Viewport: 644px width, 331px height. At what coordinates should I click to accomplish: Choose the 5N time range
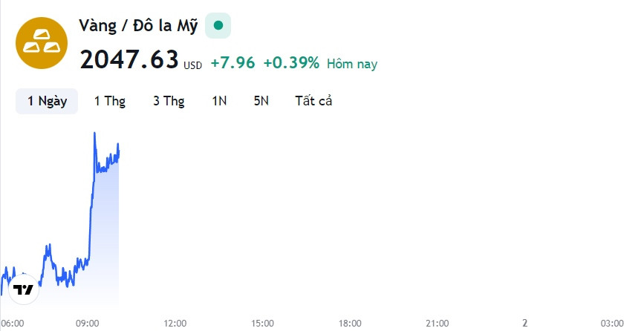coord(261,101)
